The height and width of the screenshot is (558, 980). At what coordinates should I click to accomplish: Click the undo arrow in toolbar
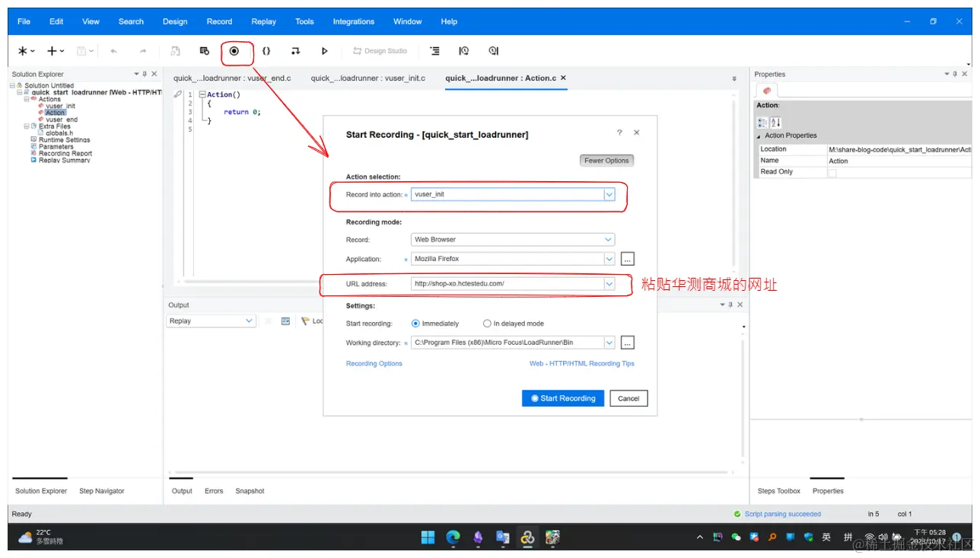tap(113, 51)
